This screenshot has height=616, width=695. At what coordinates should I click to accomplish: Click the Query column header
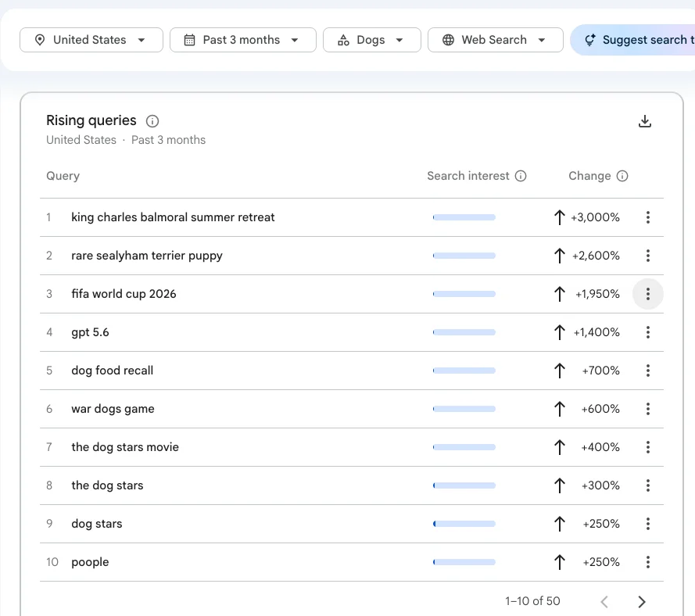63,176
